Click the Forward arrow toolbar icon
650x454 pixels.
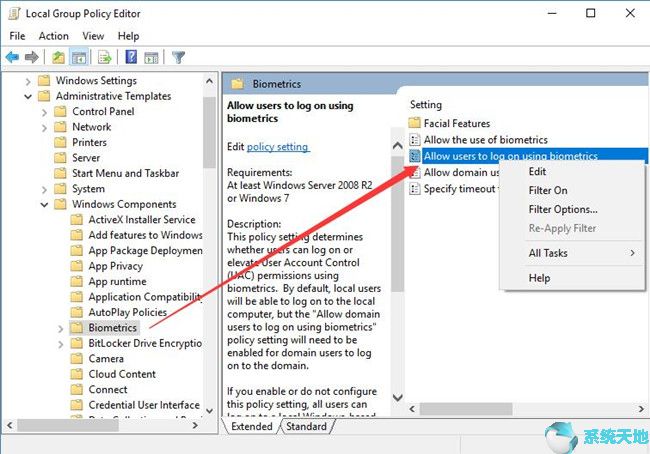(x=32, y=57)
